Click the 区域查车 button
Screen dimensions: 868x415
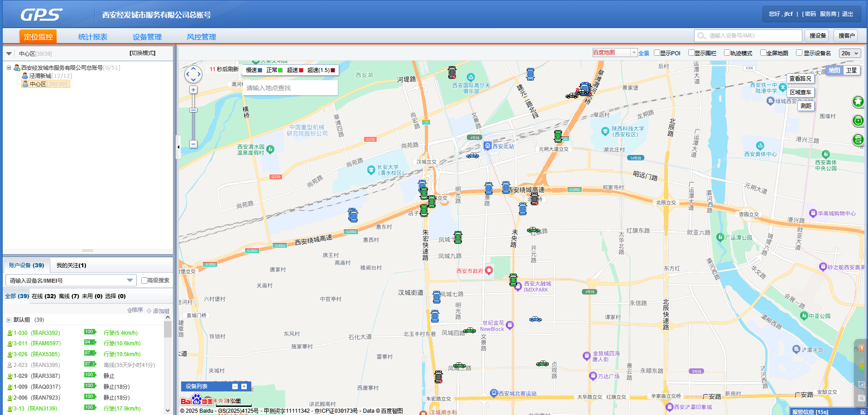point(800,92)
